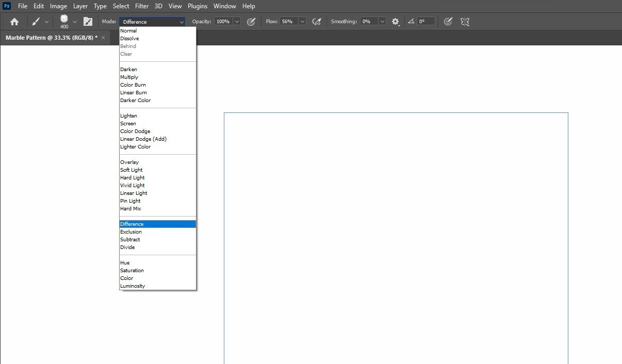Choose Luminosity blend mode
Image resolution: width=622 pixels, height=364 pixels.
[x=158, y=286]
